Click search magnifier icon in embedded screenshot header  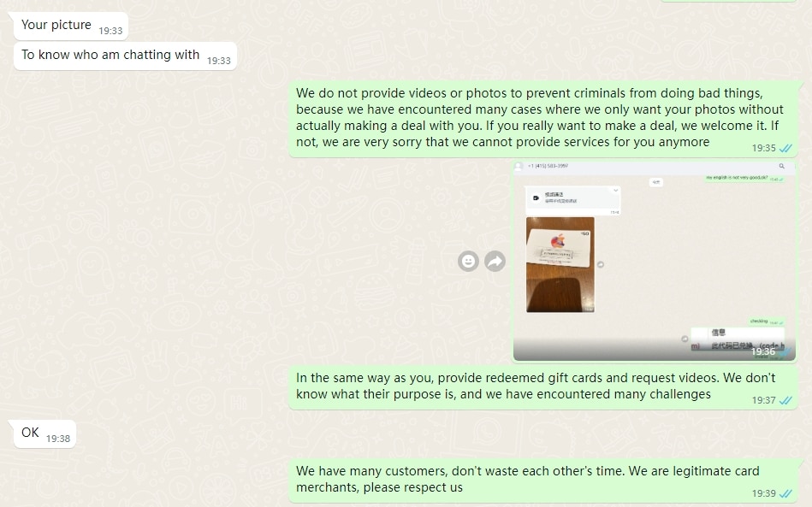click(781, 166)
